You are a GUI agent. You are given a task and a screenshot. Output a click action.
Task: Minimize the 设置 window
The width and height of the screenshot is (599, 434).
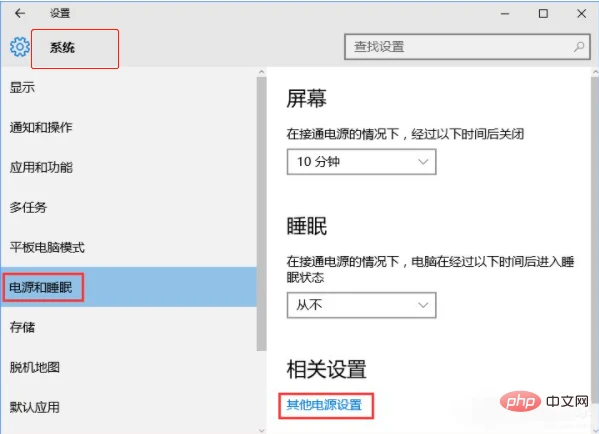coord(505,14)
